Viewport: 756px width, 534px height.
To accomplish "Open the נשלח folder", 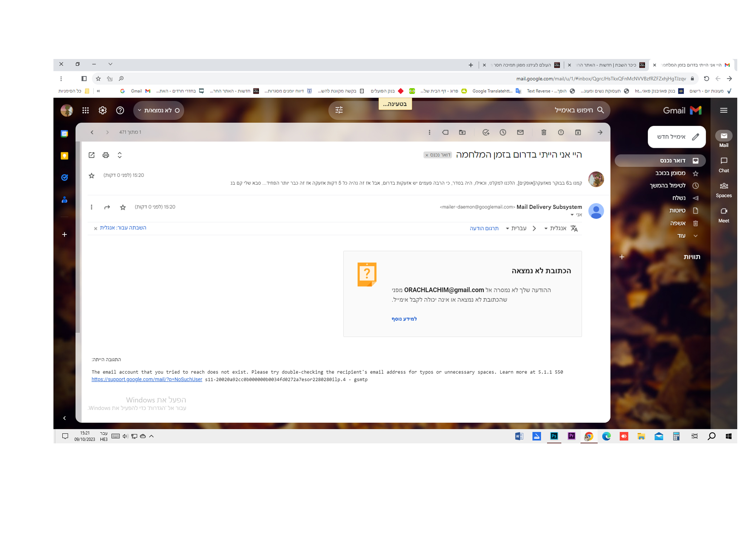I will pos(679,198).
